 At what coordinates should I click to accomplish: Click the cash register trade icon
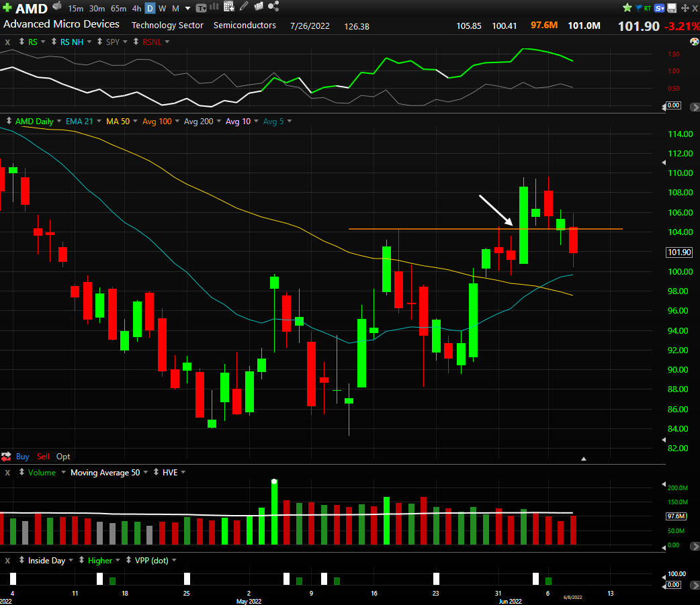(x=56, y=6)
